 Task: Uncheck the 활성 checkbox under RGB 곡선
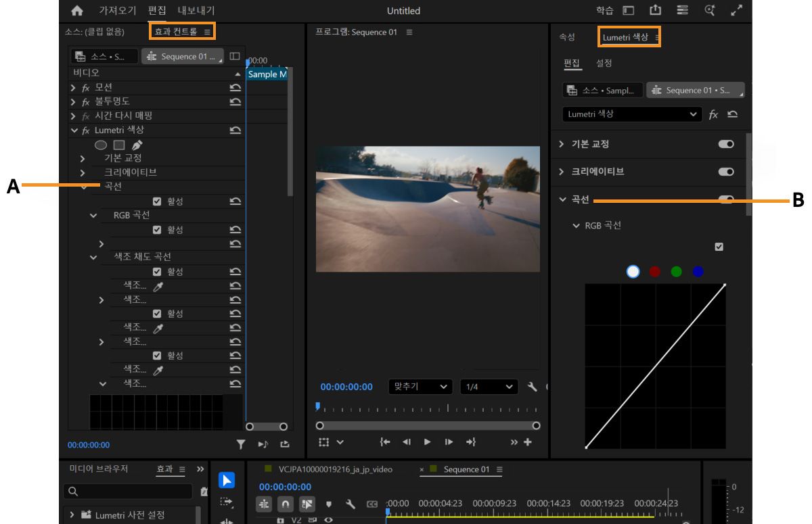157,229
